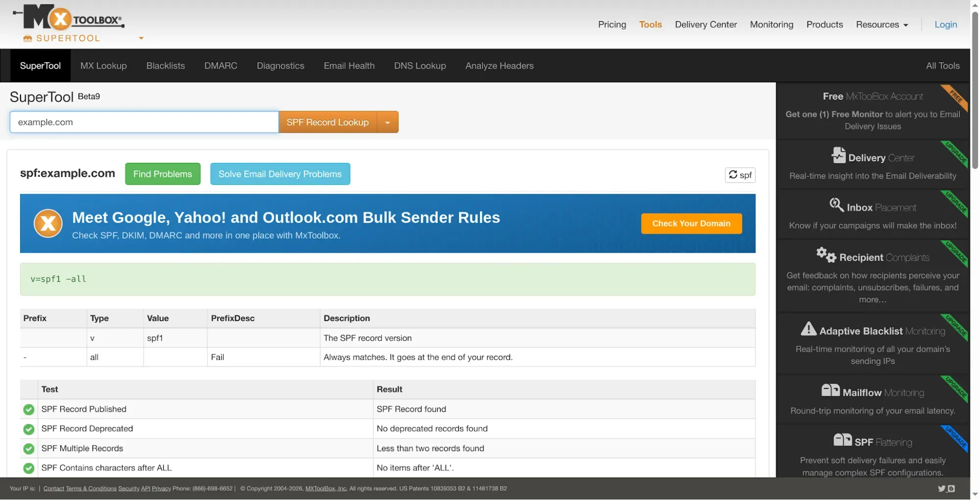Click the Less than two records found cell
Viewport: 980px width, 500px height.
564,448
